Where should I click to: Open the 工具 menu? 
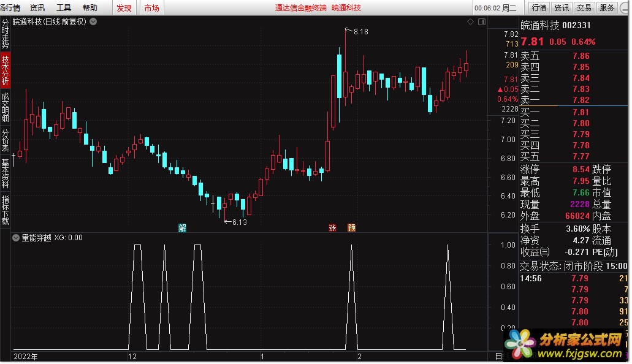tap(64, 7)
